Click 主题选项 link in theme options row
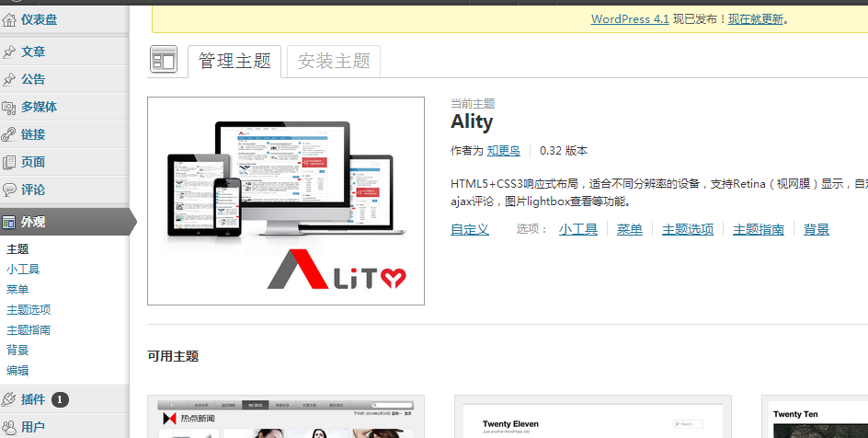868x438 pixels. click(688, 229)
